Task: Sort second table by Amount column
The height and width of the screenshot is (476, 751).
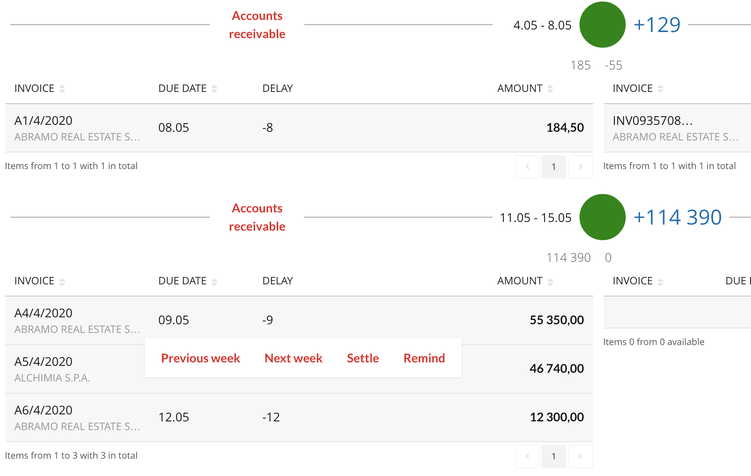Action: coord(525,282)
